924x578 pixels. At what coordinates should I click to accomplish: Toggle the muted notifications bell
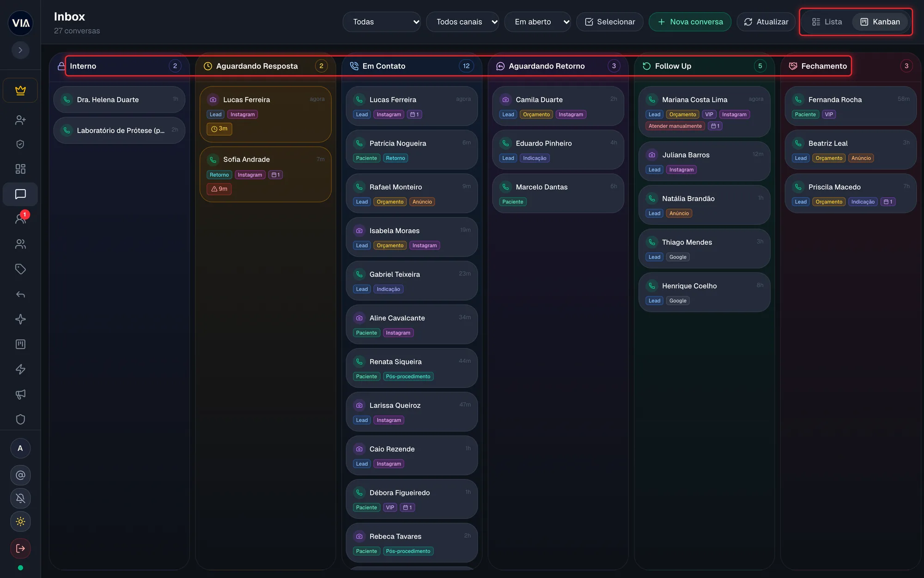(x=20, y=498)
